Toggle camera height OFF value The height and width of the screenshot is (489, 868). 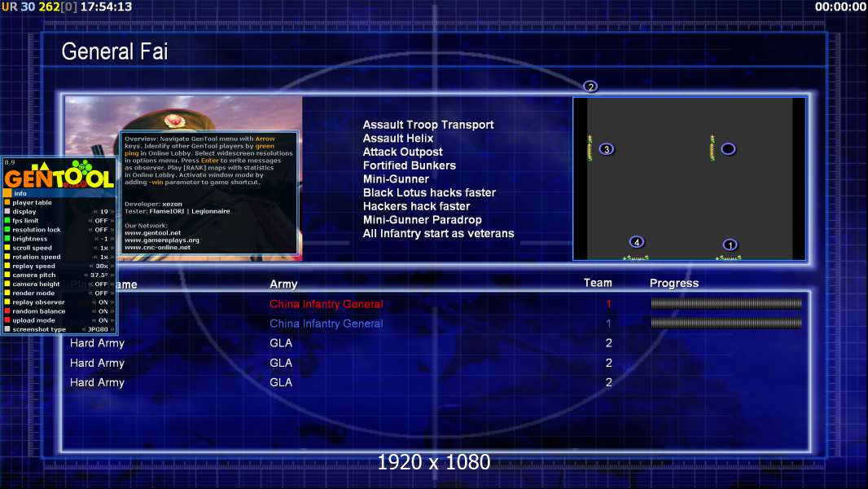point(101,284)
